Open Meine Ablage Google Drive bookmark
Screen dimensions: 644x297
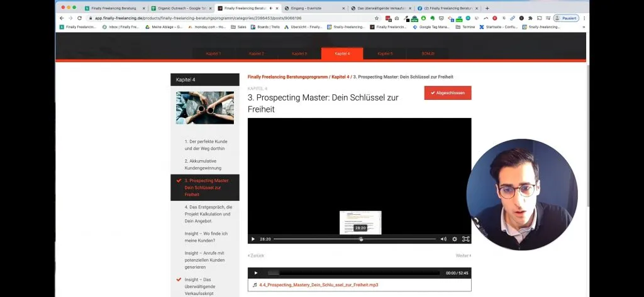[164, 27]
